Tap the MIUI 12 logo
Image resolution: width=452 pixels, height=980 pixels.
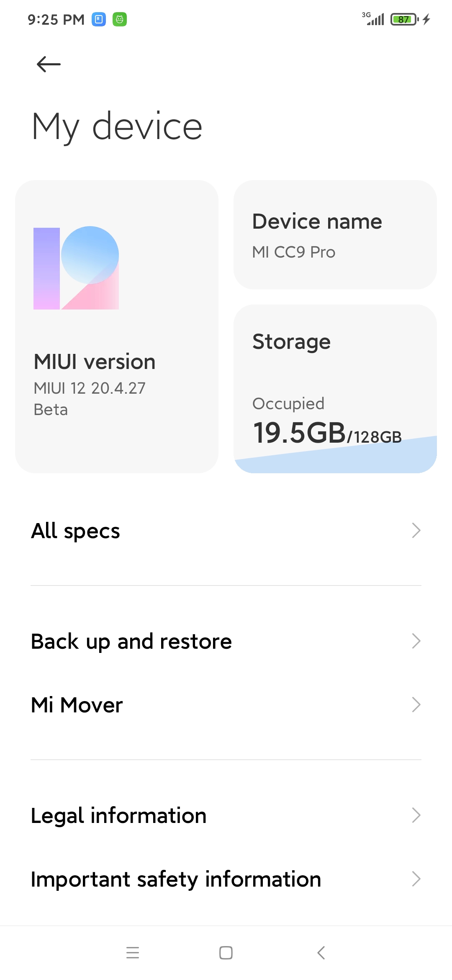(x=76, y=268)
